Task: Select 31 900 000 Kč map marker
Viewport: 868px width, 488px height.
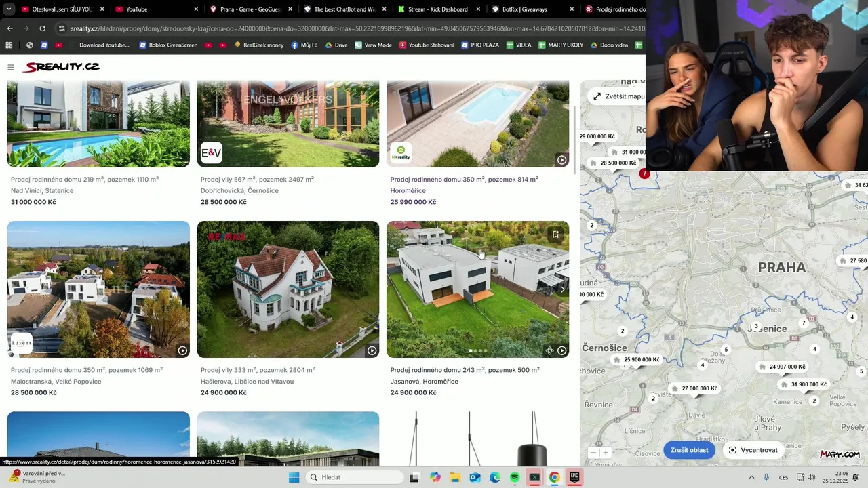Action: (803, 384)
